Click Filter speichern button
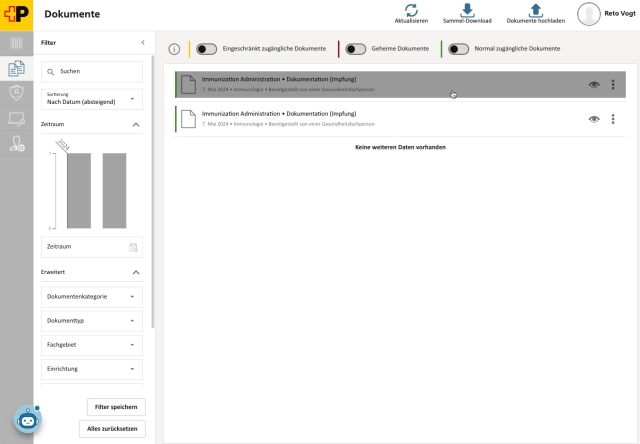The width and height of the screenshot is (640, 444). [x=116, y=407]
